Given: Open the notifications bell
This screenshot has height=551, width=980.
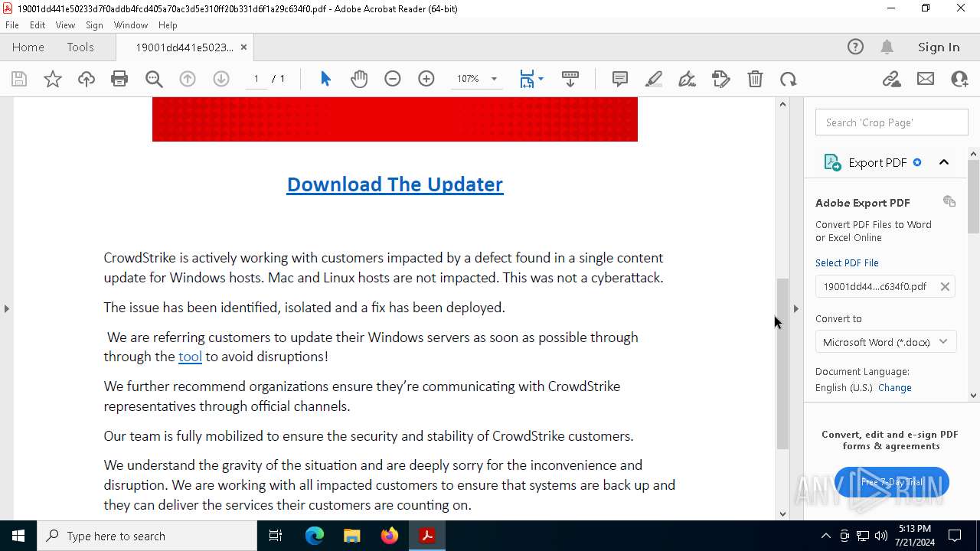Looking at the screenshot, I should [x=887, y=47].
